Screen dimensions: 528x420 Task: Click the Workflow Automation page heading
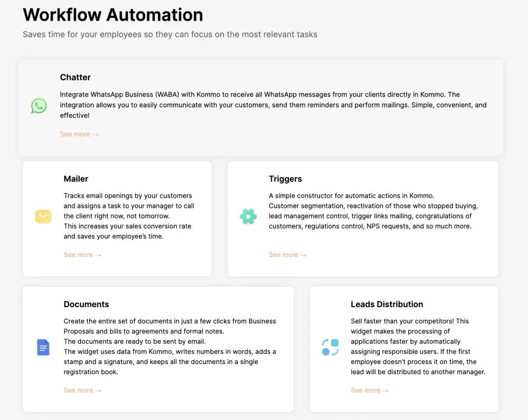click(113, 15)
